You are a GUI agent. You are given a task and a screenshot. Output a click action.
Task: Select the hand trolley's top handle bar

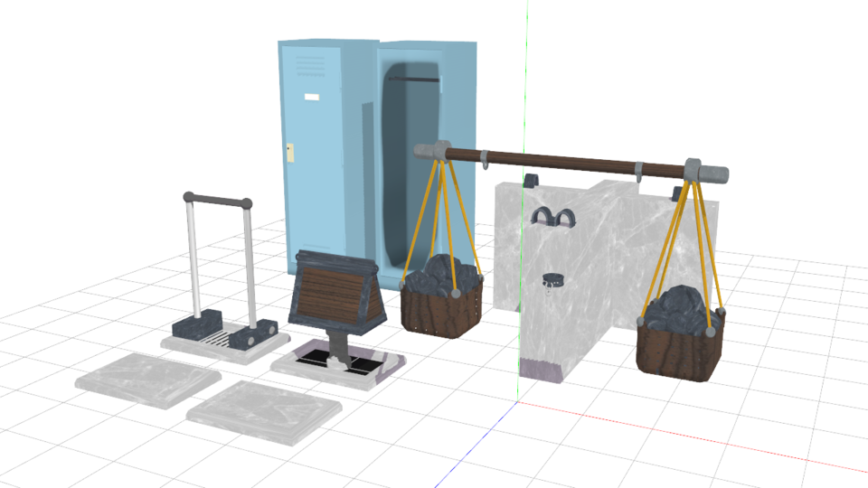(x=217, y=200)
